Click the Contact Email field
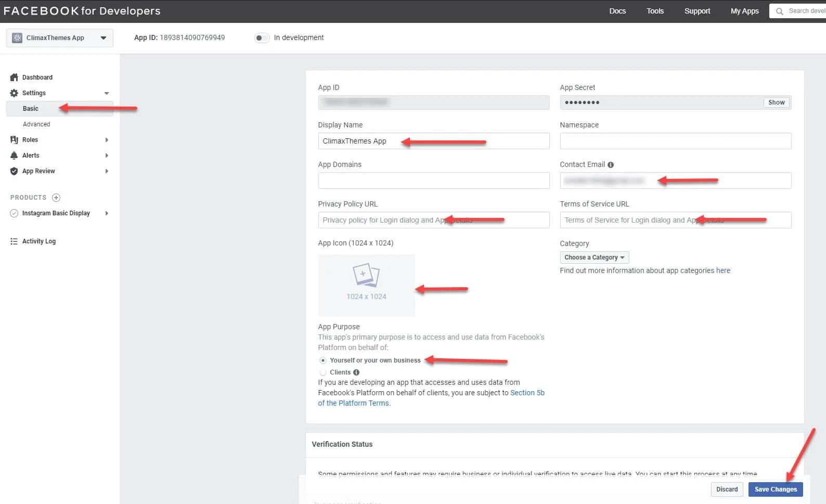The image size is (826, 504). click(676, 180)
